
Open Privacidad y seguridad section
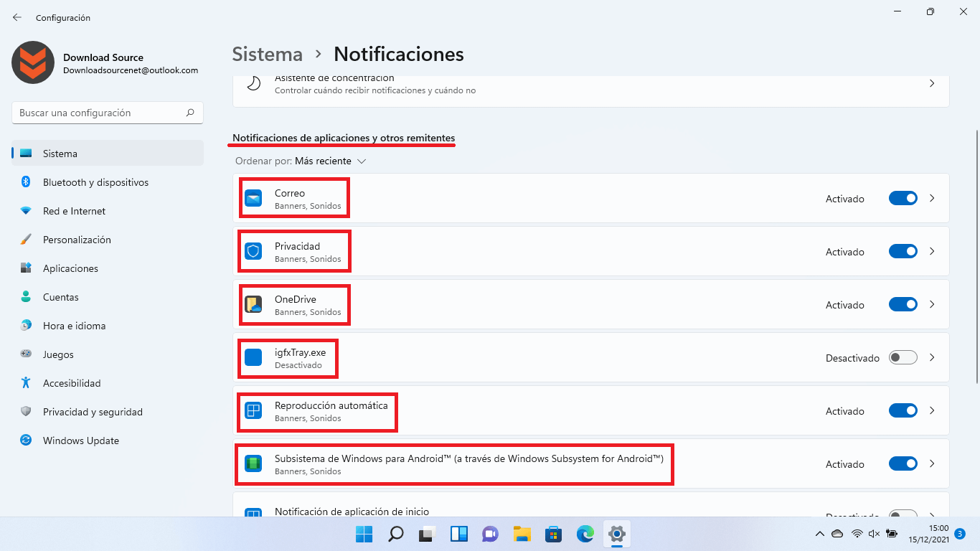(x=108, y=412)
